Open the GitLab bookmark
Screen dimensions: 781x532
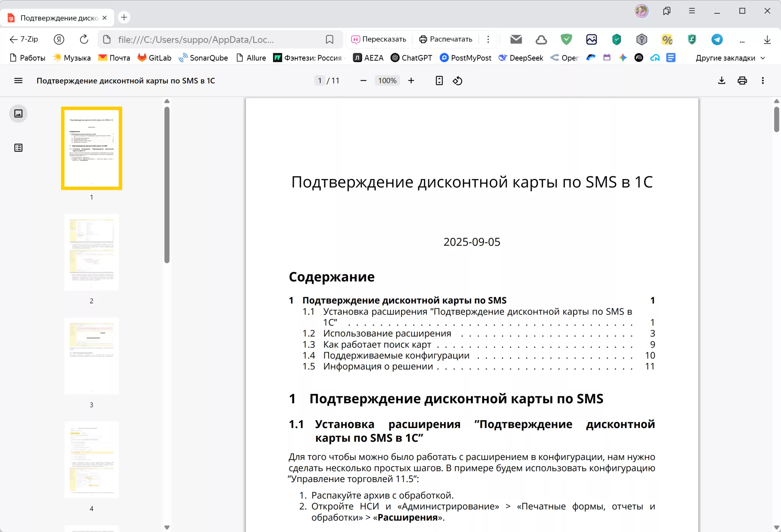tap(154, 58)
